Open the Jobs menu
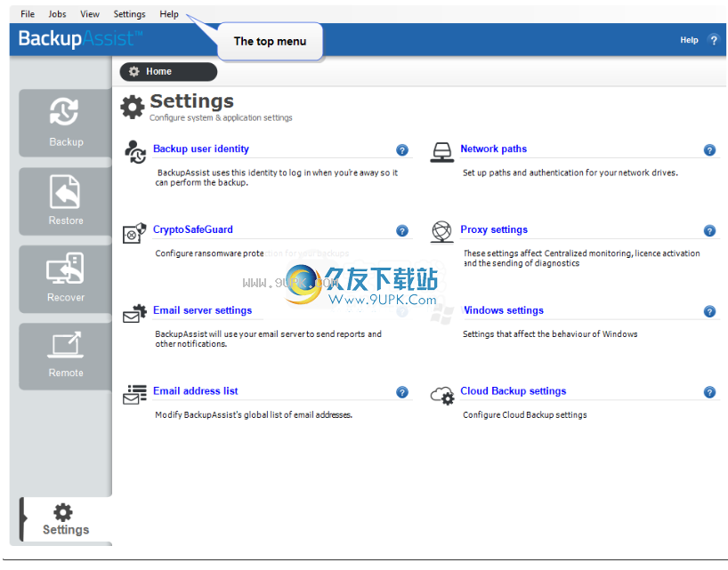 pyautogui.click(x=57, y=14)
